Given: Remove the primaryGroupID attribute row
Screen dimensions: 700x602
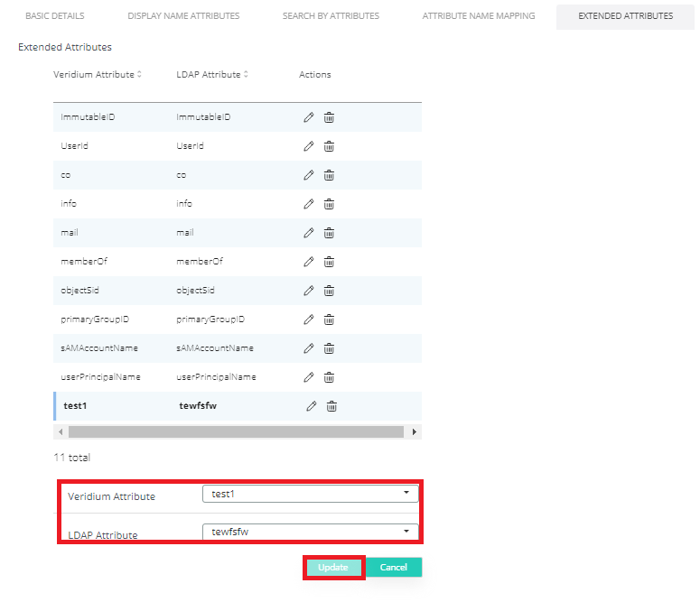Looking at the screenshot, I should 329,320.
